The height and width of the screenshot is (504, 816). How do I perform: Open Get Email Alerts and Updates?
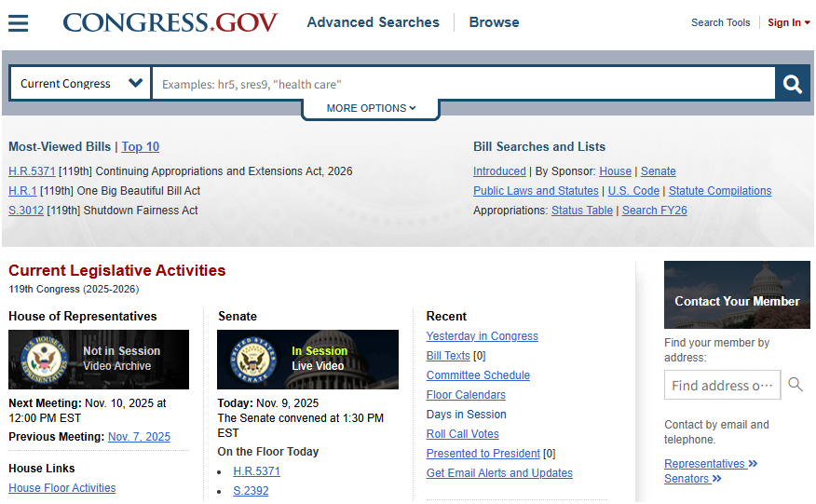(x=499, y=473)
